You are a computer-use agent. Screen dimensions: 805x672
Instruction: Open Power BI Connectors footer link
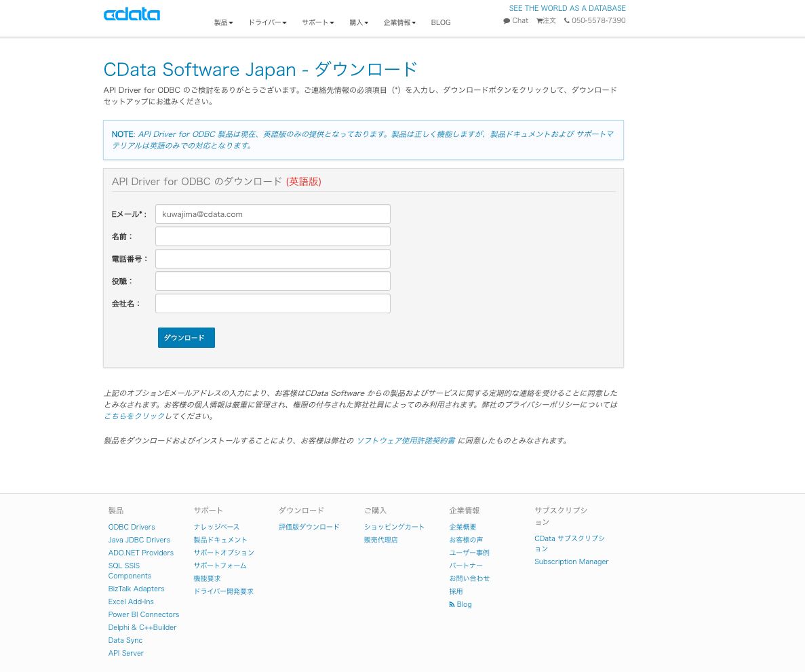click(144, 614)
